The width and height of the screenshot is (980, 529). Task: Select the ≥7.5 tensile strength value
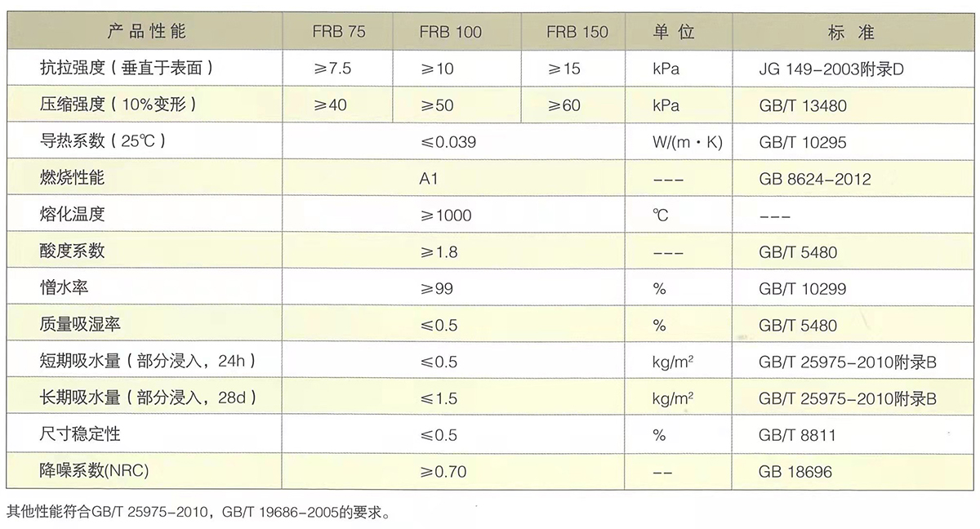point(332,69)
